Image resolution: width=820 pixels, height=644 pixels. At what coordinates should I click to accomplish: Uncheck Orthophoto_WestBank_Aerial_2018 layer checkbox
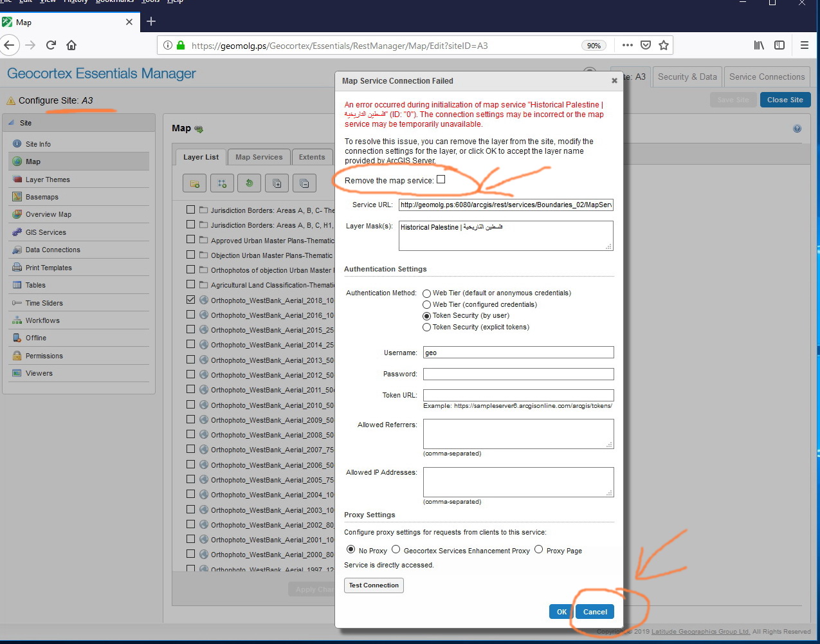pyautogui.click(x=190, y=299)
